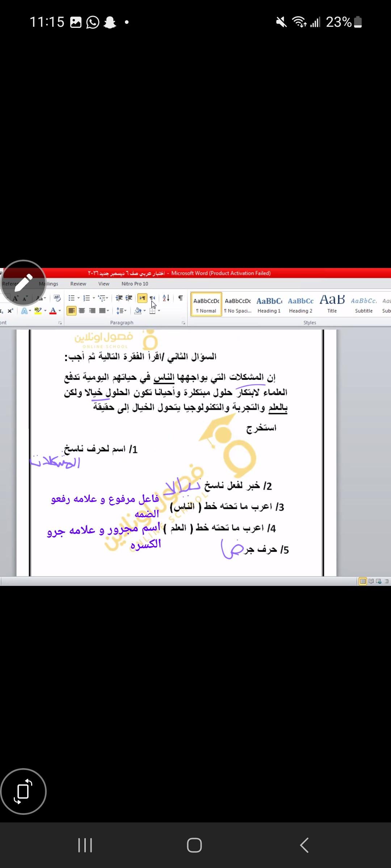Image resolution: width=391 pixels, height=868 pixels.
Task: Expand the bullets list dropdown arrow
Action: click(79, 298)
